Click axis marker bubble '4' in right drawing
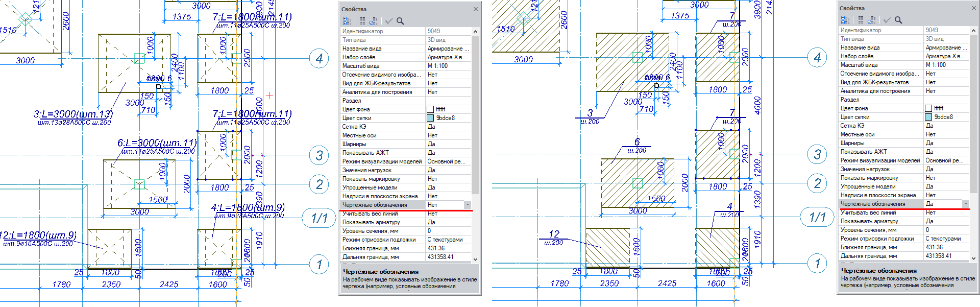Screen dimensions: 980x307 817,58
